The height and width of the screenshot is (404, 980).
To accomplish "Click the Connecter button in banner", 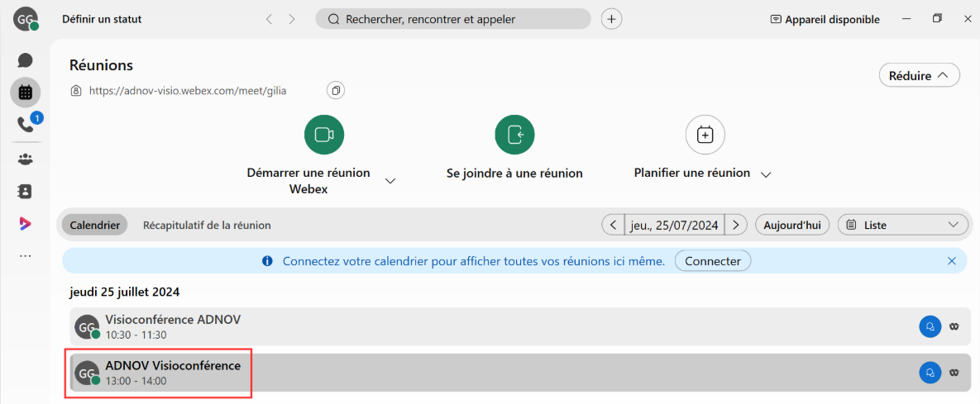I will tap(713, 261).
